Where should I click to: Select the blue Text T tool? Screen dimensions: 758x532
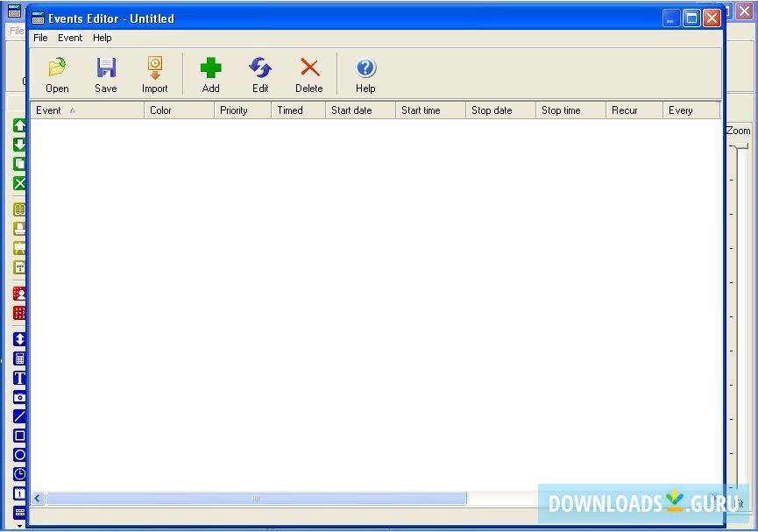click(x=19, y=378)
